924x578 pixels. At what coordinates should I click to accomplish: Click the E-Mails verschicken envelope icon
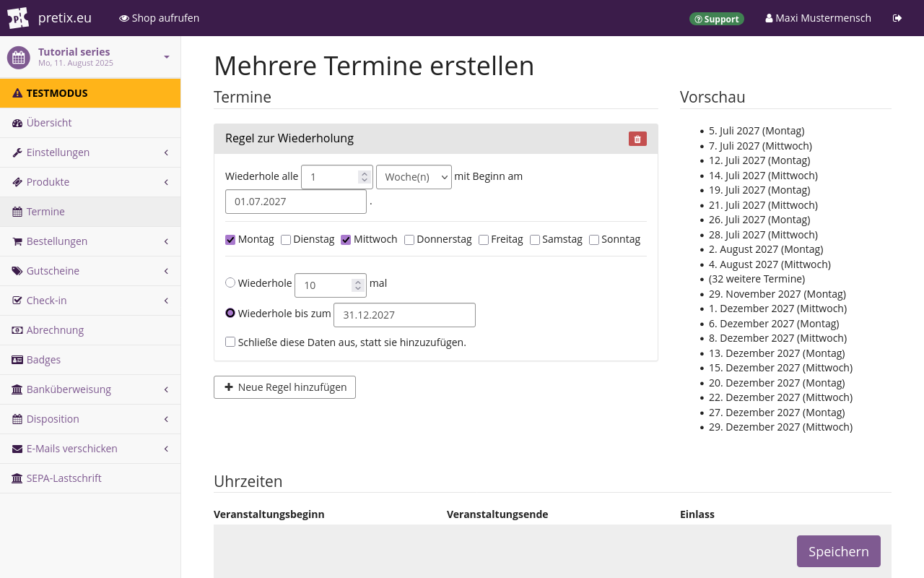coord(17,449)
